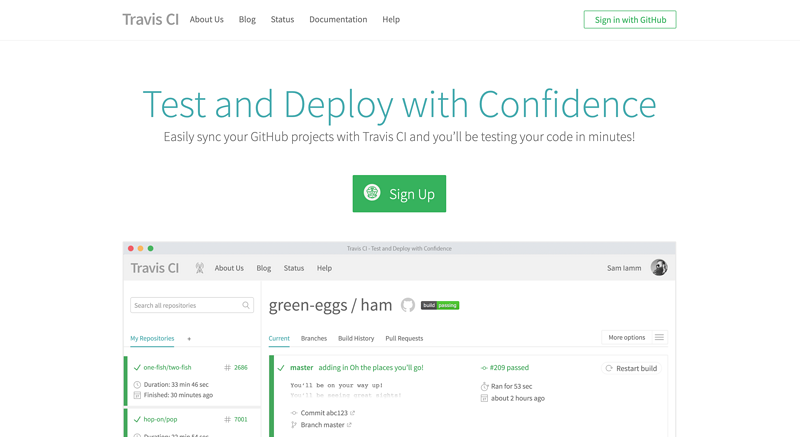
Task: Click the stopwatch icon beside Ran for 53 sec
Action: (x=485, y=386)
